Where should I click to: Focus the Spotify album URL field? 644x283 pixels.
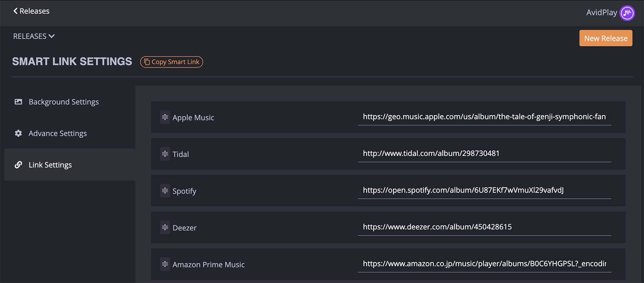click(484, 190)
